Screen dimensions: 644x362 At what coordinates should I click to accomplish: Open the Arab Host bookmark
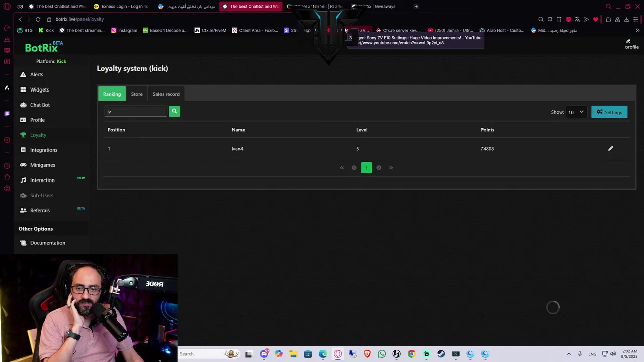click(x=502, y=30)
